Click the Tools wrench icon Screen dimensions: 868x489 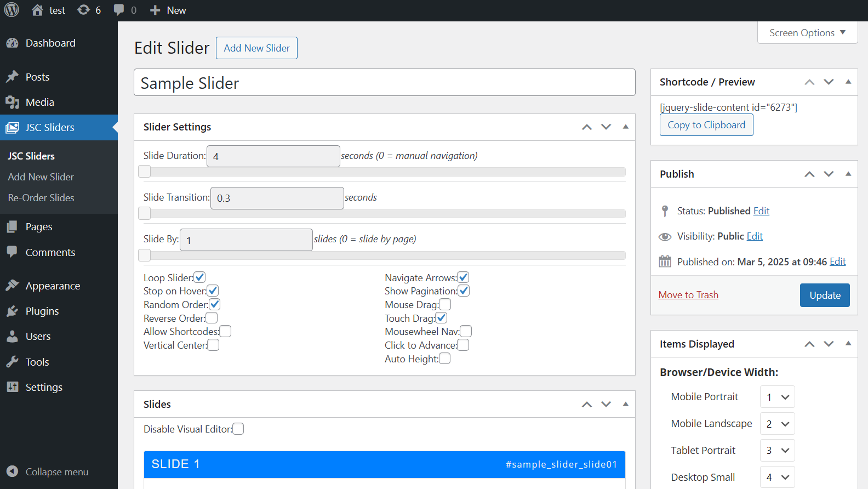tap(13, 362)
